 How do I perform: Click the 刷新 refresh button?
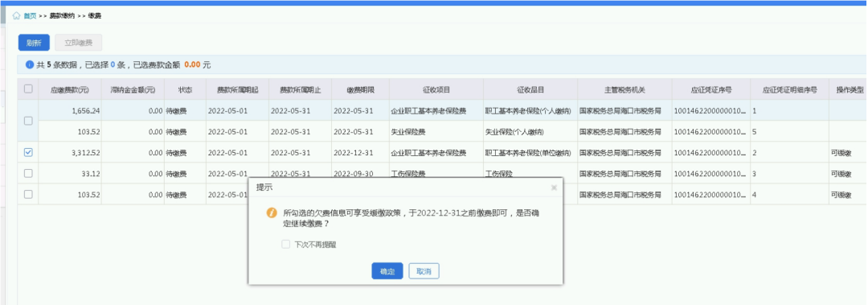(34, 43)
